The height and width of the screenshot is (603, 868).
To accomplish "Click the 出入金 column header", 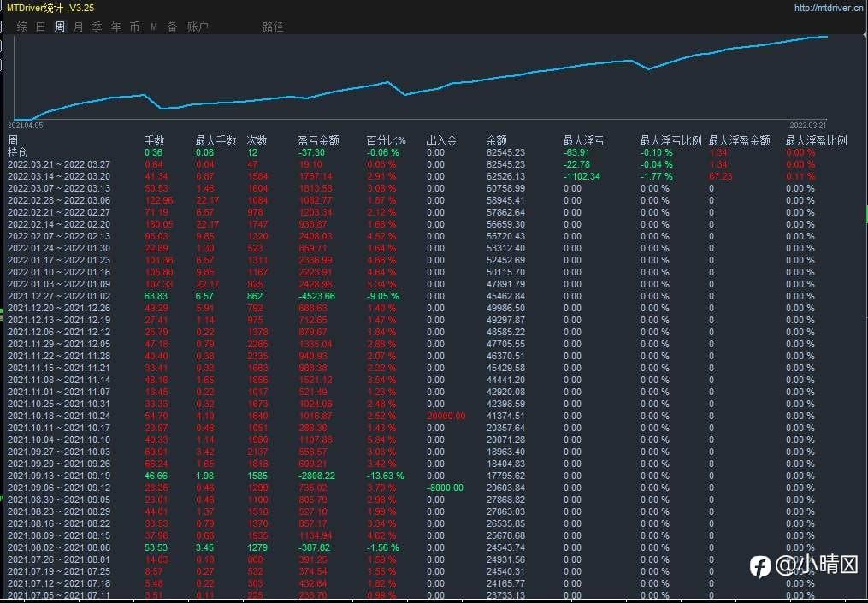I will pyautogui.click(x=442, y=140).
